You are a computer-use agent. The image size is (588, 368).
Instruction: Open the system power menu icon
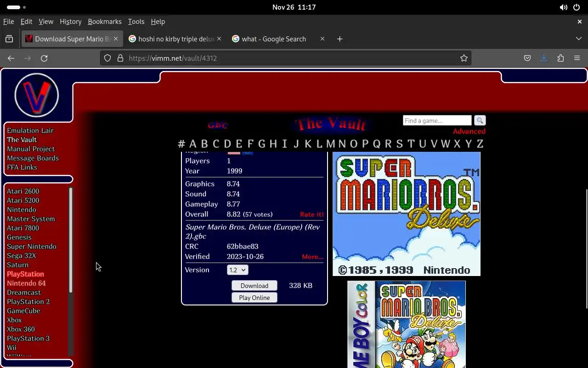(577, 7)
